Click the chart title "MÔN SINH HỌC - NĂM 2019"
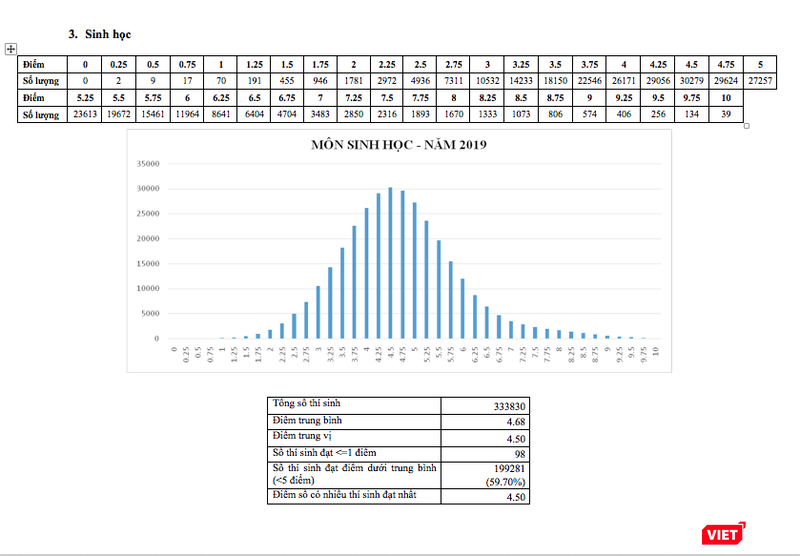800x556 pixels. coord(399,148)
